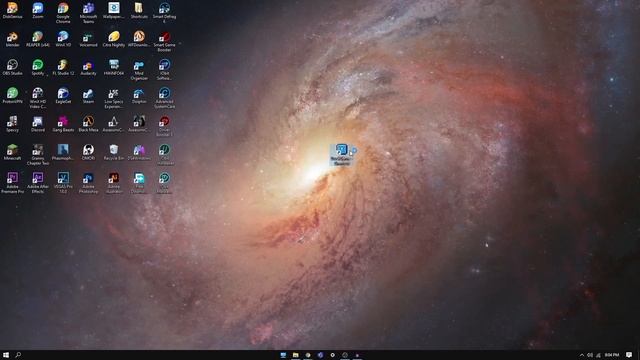Select the Adobe Illustrator shortcut
This screenshot has height=360, width=640.
pyautogui.click(x=113, y=182)
